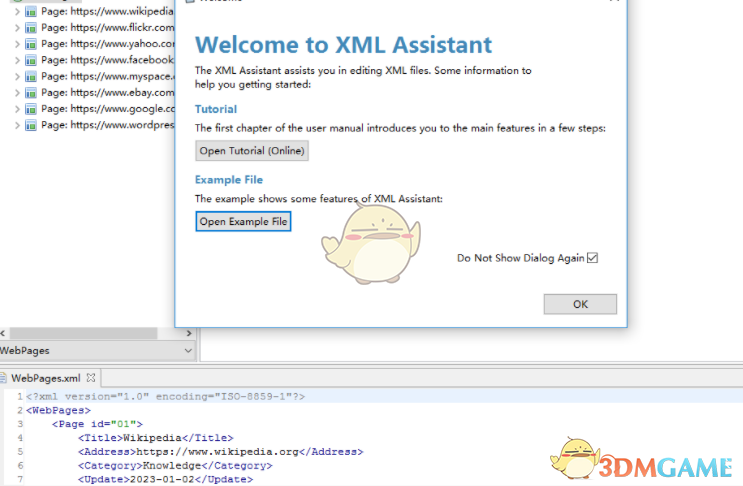This screenshot has width=743, height=486.
Task: Select the Page: https://www.wordpress tree row
Action: point(108,126)
